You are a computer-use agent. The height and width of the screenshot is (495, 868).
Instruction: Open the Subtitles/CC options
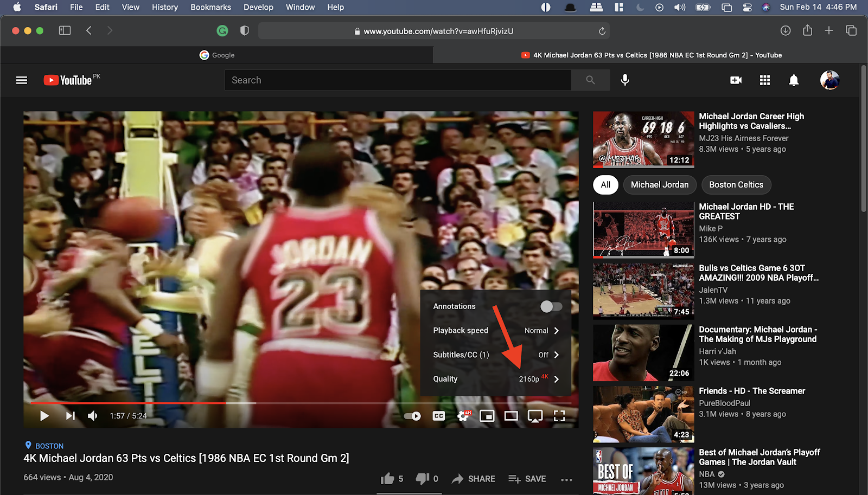(x=496, y=355)
